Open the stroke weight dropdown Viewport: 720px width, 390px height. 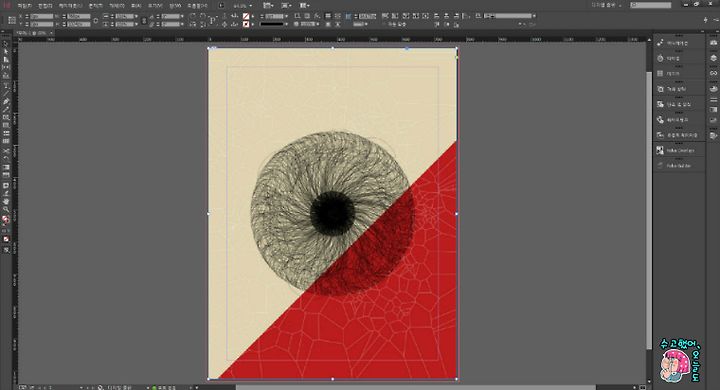[x=287, y=16]
